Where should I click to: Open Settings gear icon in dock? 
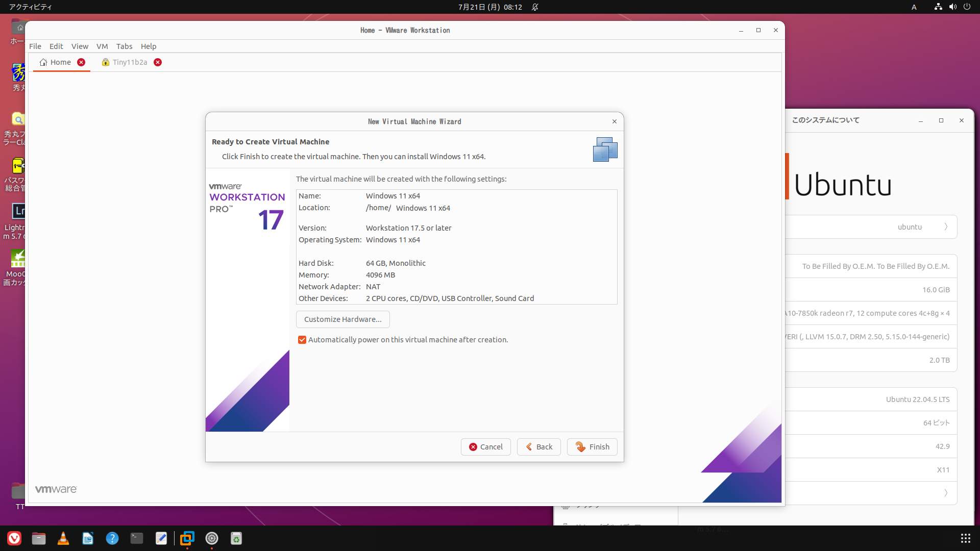212,538
